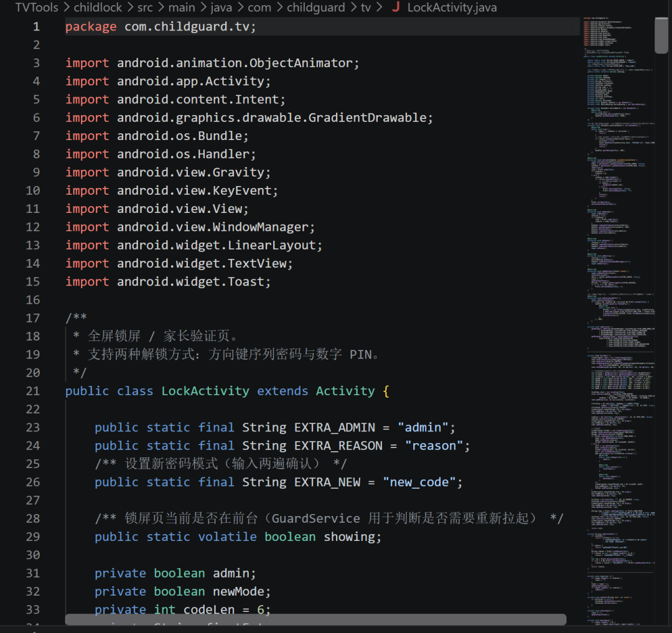The image size is (672, 633).
Task: Click the com breadcrumb segment
Action: click(259, 7)
